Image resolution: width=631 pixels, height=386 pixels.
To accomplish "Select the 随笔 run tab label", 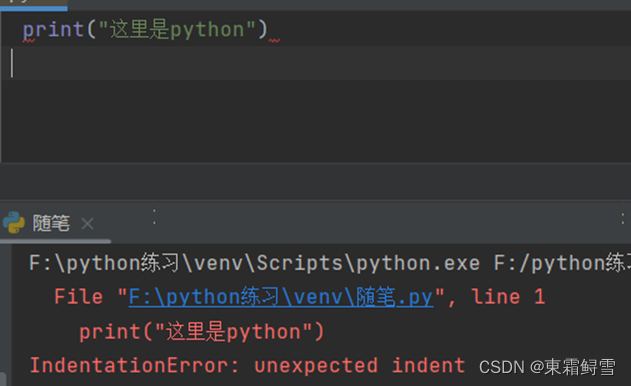I will (x=51, y=223).
